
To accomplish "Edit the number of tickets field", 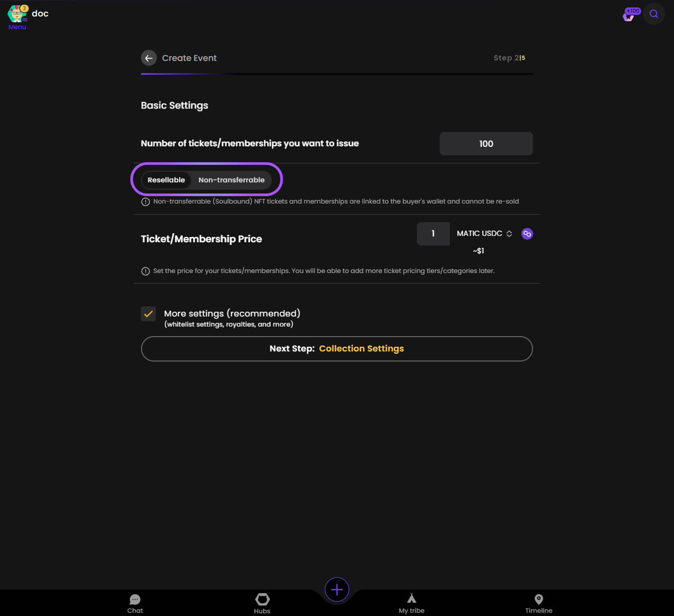I will [486, 144].
